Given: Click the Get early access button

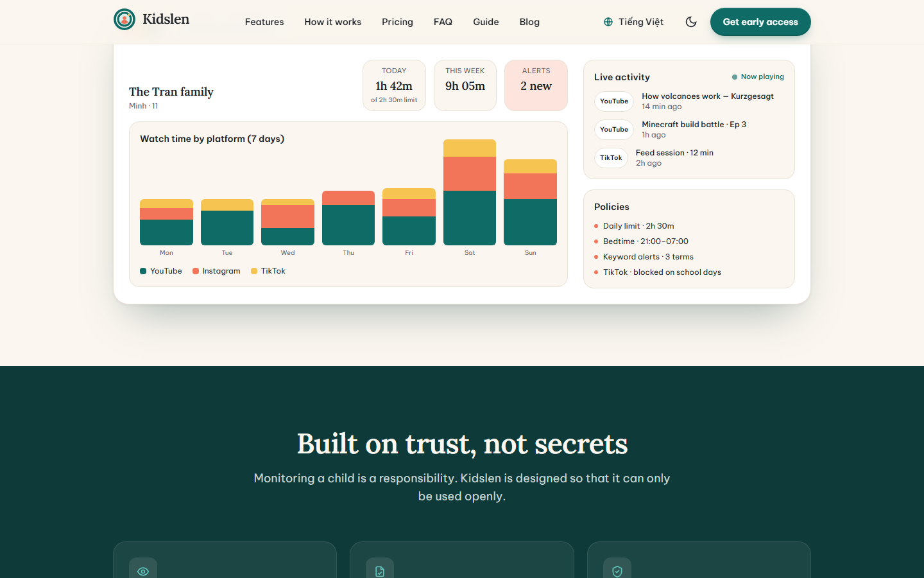Looking at the screenshot, I should (760, 22).
